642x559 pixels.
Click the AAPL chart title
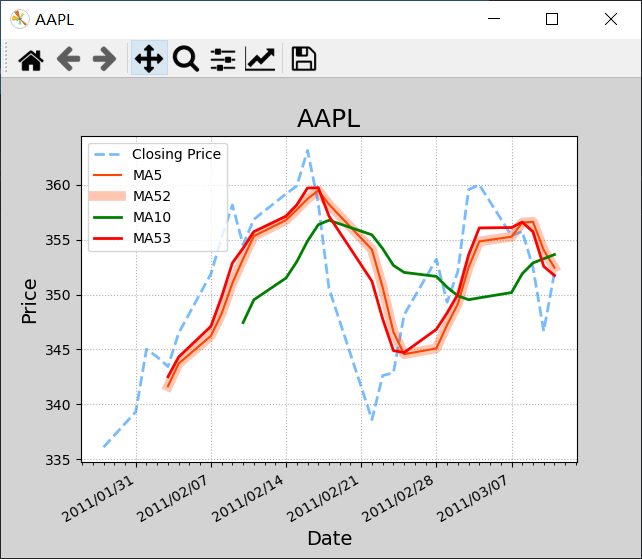(329, 119)
